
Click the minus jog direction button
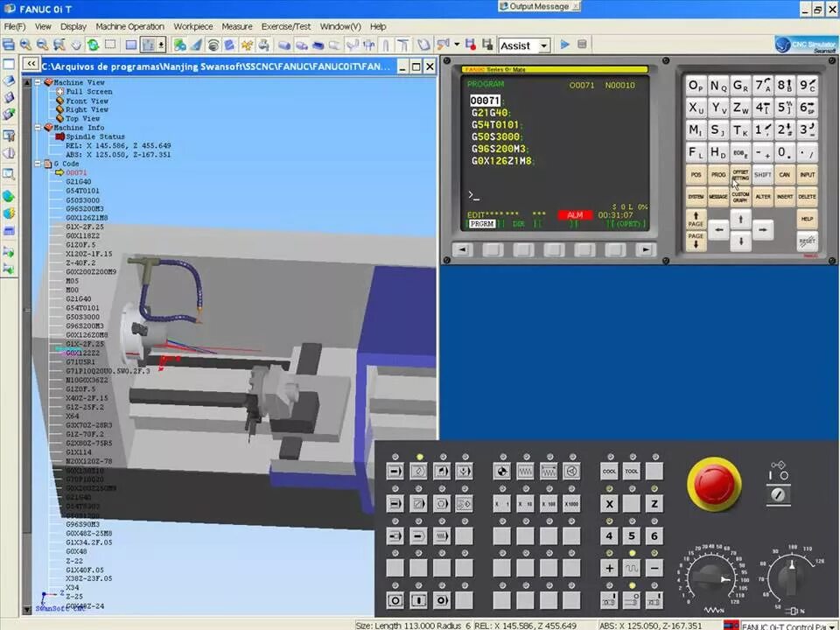click(654, 568)
